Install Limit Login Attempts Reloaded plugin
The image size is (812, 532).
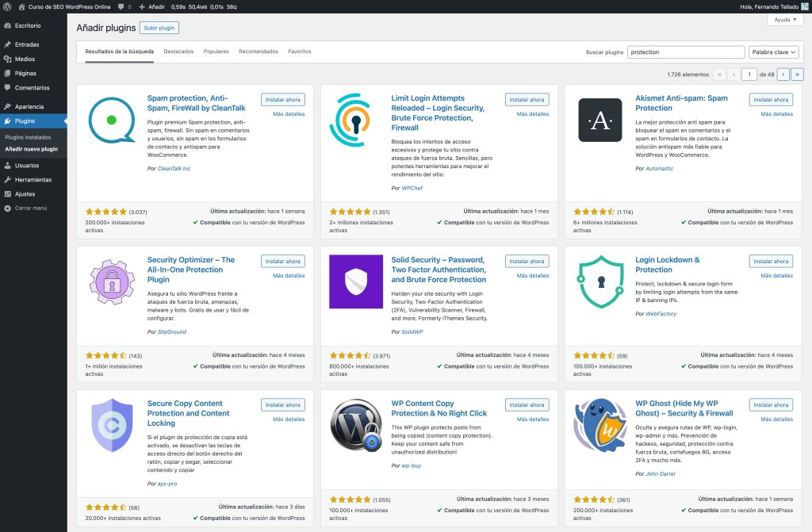[527, 99]
